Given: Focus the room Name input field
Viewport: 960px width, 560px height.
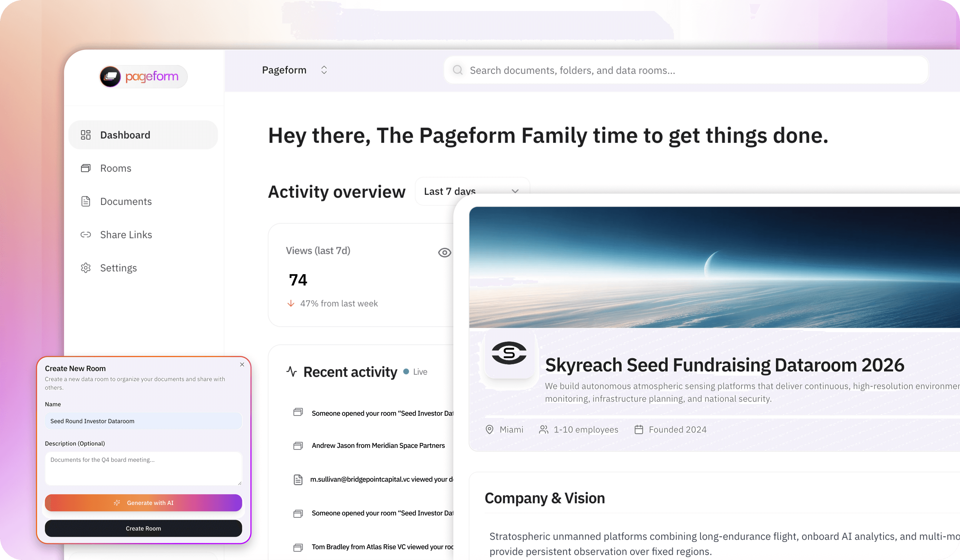Looking at the screenshot, I should [143, 421].
